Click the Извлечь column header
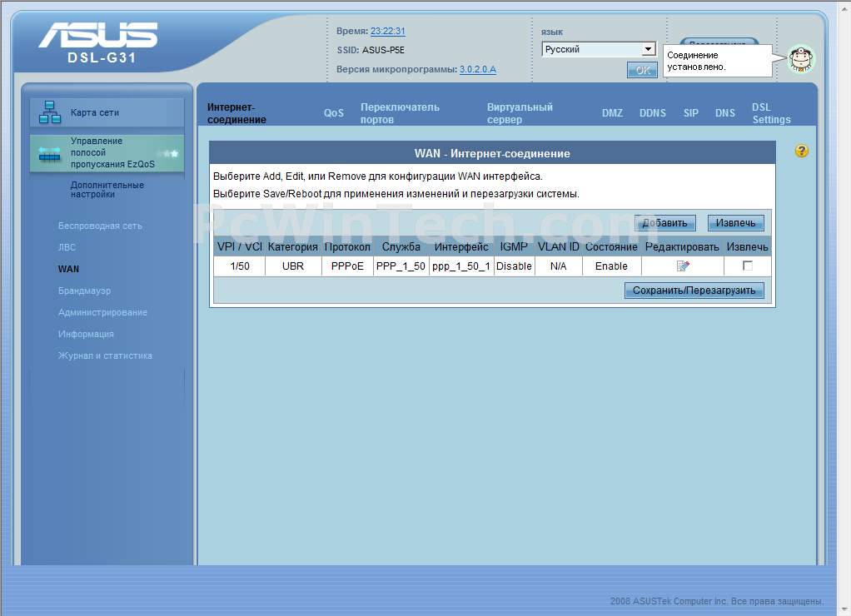Image resolution: width=851 pixels, height=616 pixels. click(x=748, y=247)
